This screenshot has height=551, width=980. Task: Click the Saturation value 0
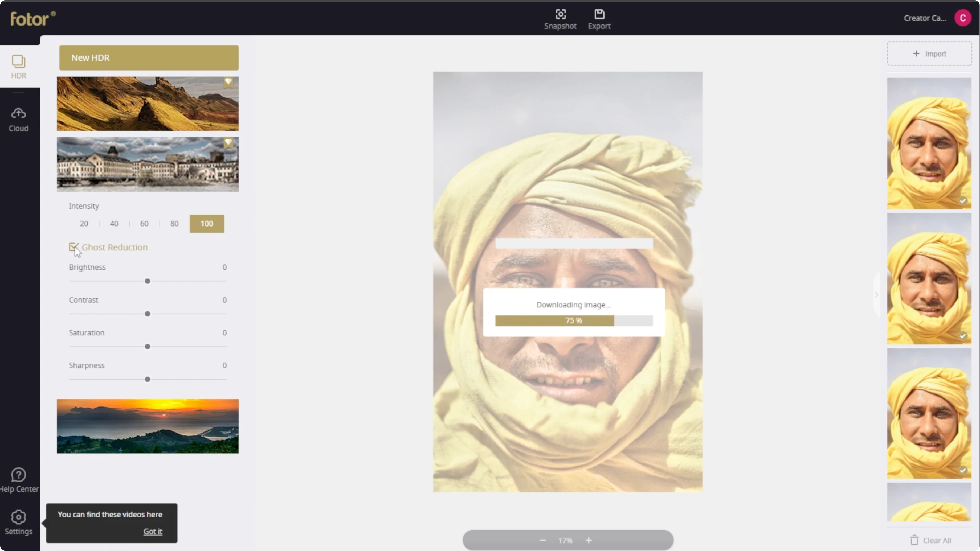224,333
